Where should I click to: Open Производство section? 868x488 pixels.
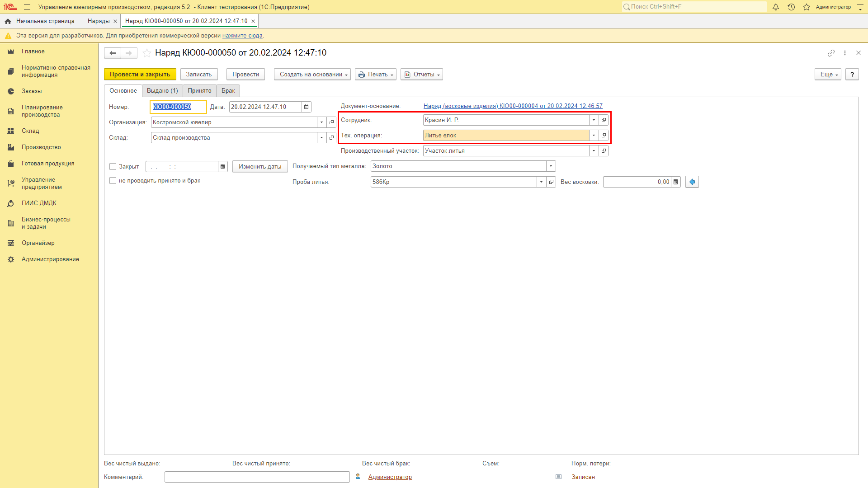tap(41, 147)
